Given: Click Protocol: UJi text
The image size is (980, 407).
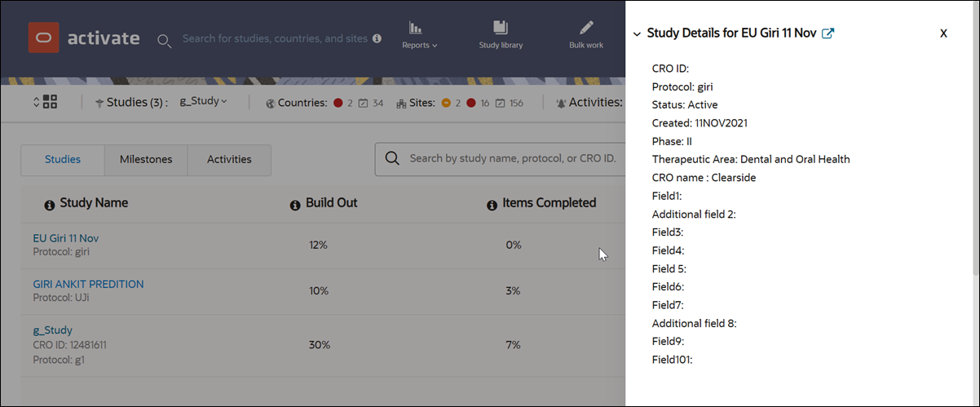Looking at the screenshot, I should click(x=60, y=298).
